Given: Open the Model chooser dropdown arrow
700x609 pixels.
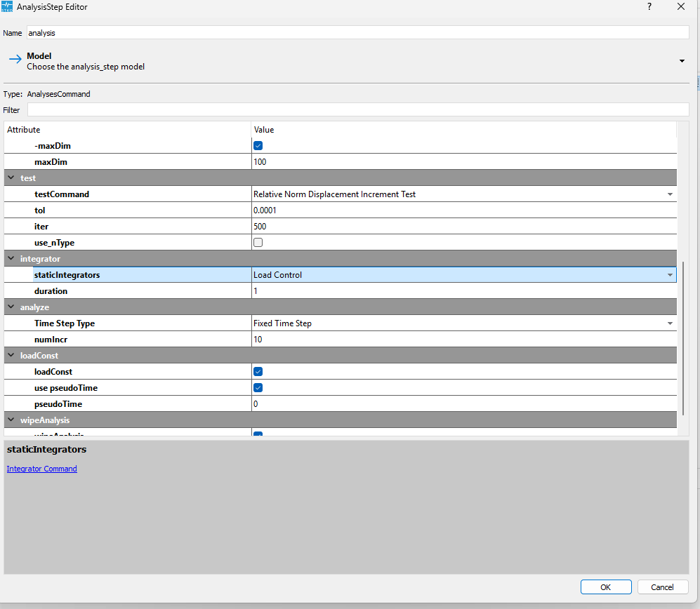Looking at the screenshot, I should coord(682,61).
